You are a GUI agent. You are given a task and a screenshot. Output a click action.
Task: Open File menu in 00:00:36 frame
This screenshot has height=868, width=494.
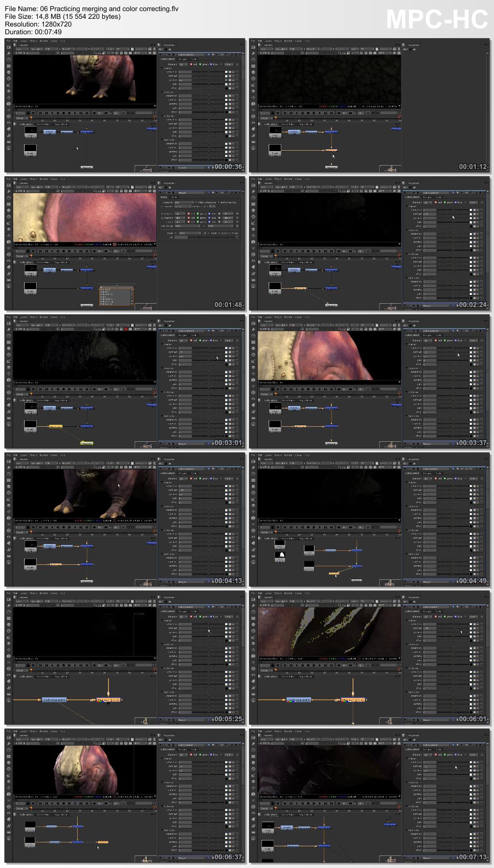[9, 41]
